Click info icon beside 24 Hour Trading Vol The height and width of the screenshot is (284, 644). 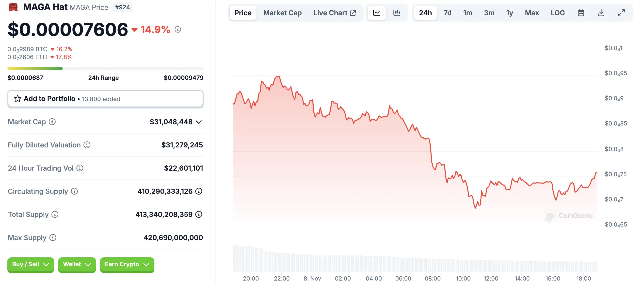[x=80, y=168]
